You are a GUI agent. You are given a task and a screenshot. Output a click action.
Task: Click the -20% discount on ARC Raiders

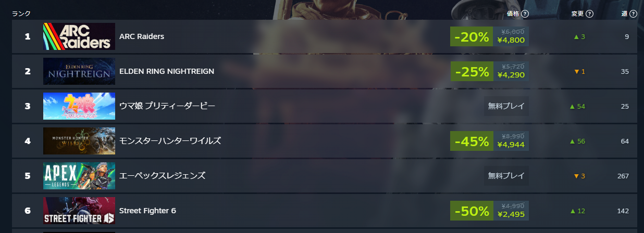[x=472, y=37]
